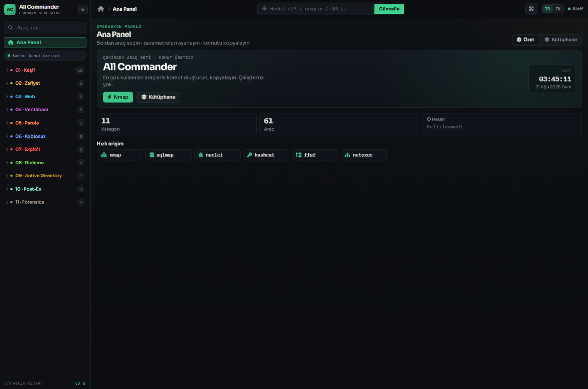Switch the language to EN

(558, 9)
